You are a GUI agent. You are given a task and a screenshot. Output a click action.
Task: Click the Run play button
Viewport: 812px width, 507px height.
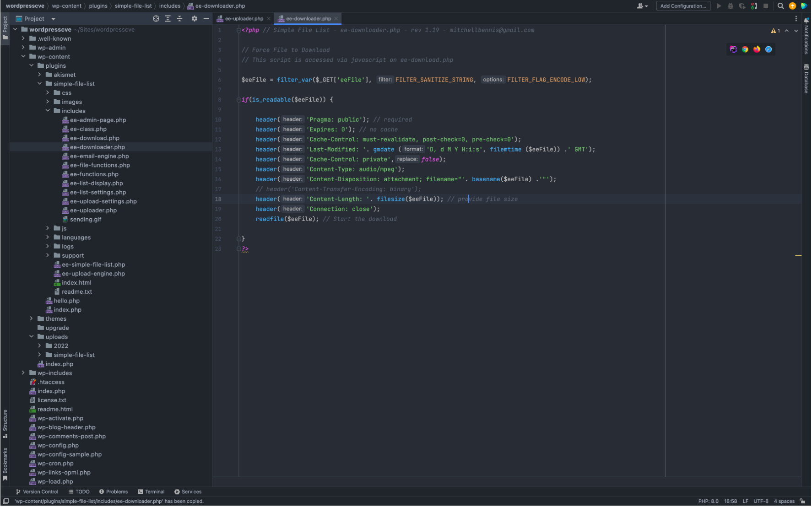(x=719, y=6)
